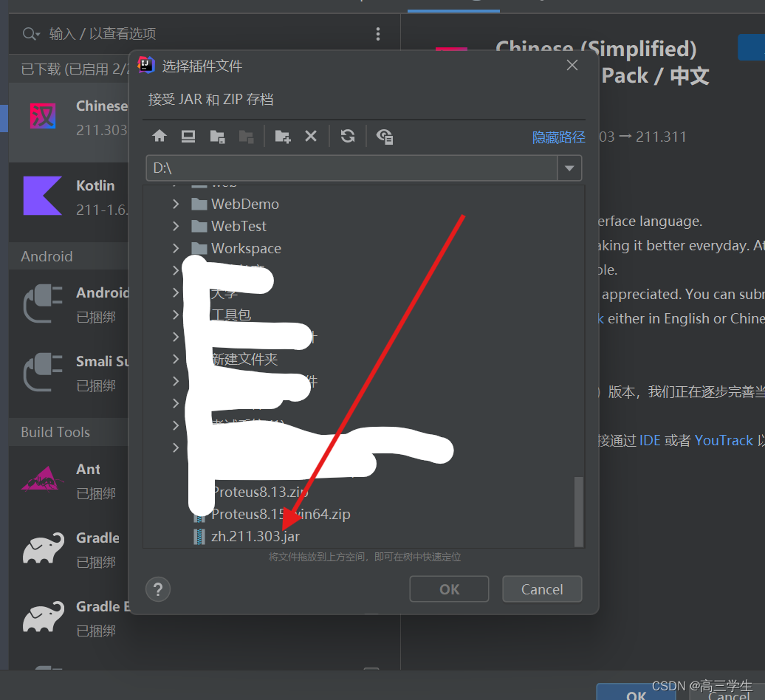Expand the WebDemo folder
The height and width of the screenshot is (700, 765).
[176, 204]
